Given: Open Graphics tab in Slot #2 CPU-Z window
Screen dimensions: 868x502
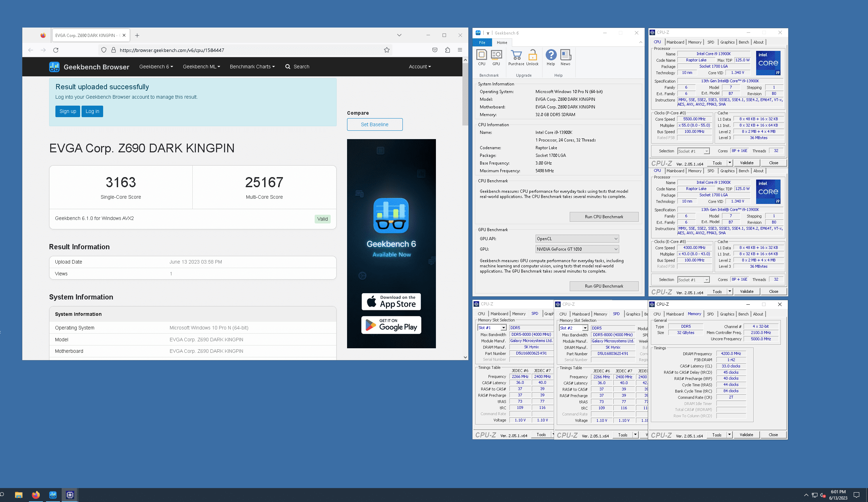Looking at the screenshot, I should [633, 314].
